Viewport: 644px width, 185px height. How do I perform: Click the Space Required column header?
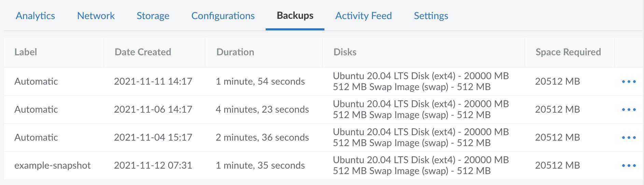click(x=568, y=52)
